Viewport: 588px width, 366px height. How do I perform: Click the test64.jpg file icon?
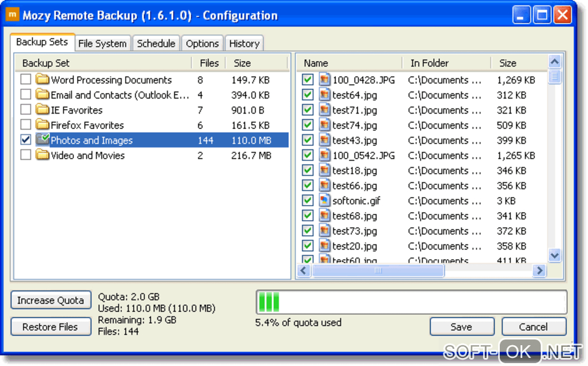pos(325,95)
